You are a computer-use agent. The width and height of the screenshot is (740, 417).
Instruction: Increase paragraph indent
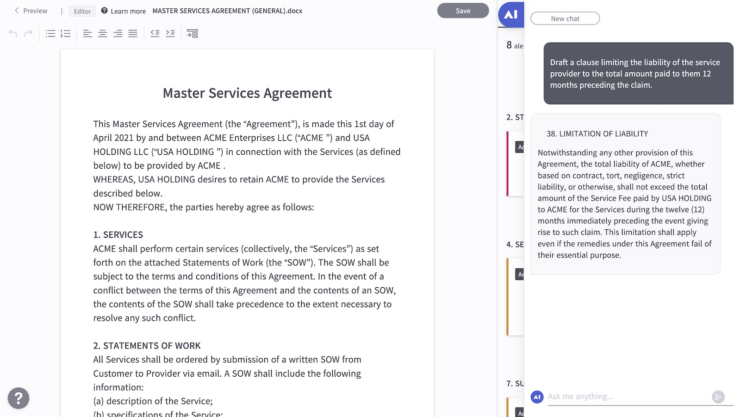170,34
